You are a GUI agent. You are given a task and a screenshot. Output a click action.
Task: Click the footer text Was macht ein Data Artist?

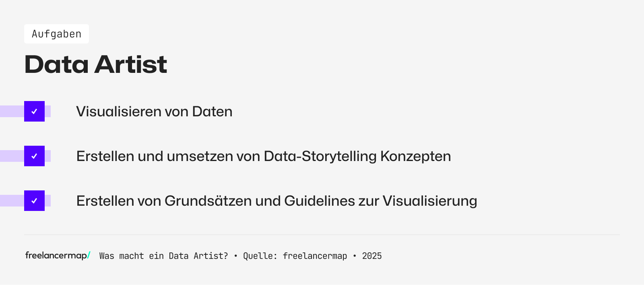(163, 256)
